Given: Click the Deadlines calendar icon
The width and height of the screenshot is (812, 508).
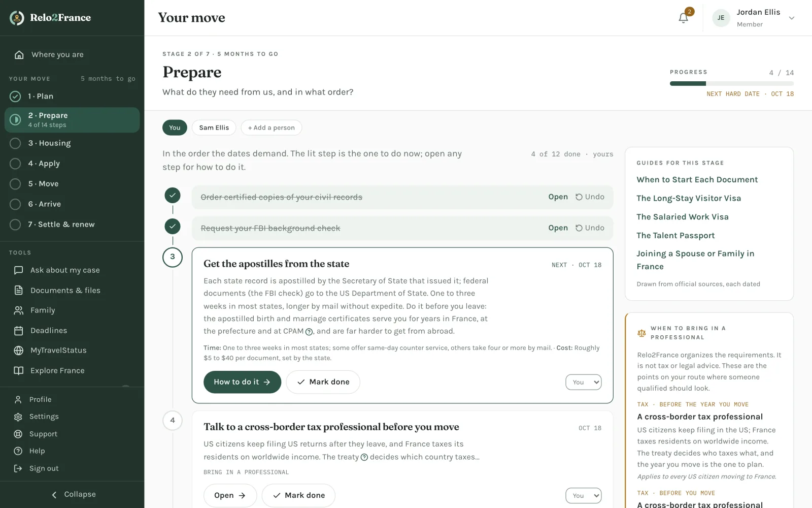Looking at the screenshot, I should (19, 331).
